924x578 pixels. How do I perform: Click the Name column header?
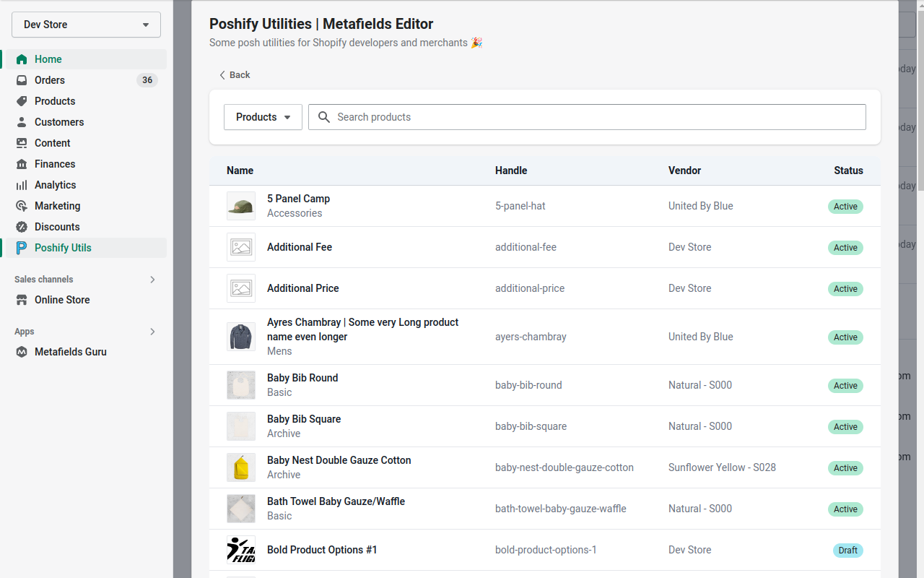240,171
